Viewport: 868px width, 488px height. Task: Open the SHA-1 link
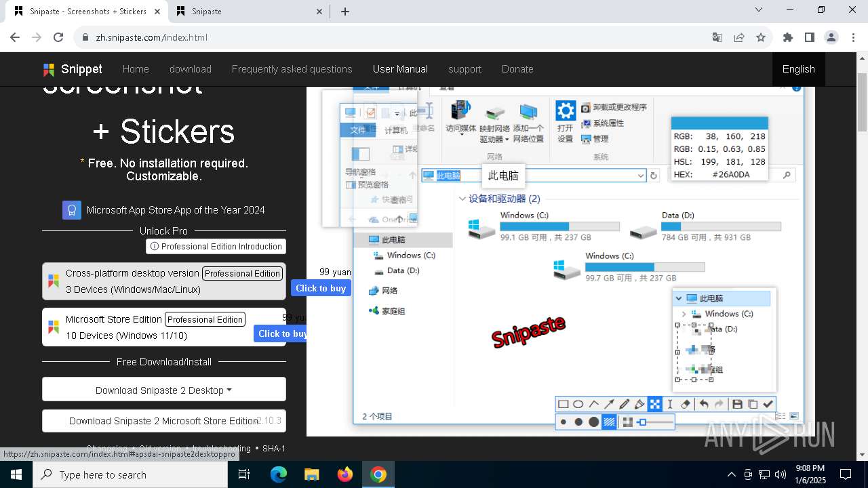pyautogui.click(x=274, y=448)
